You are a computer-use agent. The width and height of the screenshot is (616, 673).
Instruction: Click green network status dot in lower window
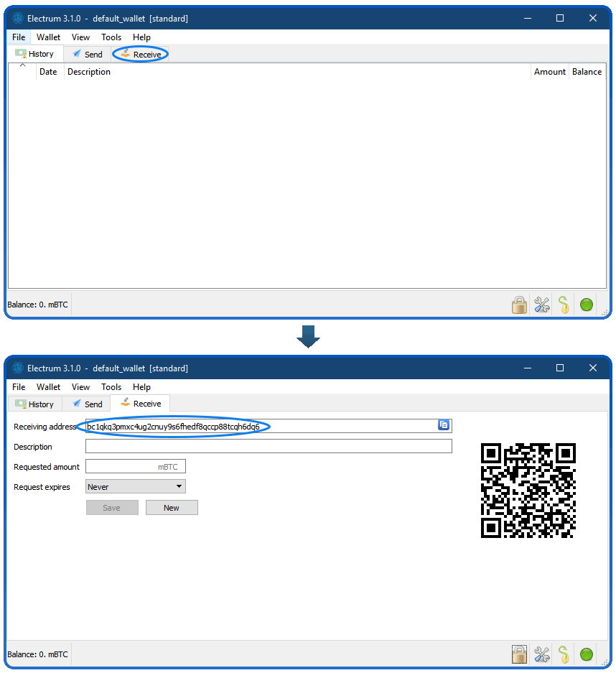(x=587, y=654)
